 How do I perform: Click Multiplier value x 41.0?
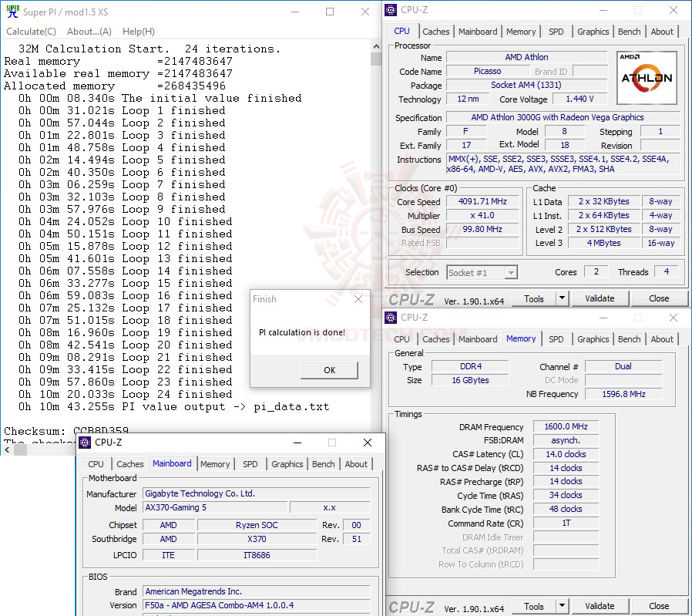(482, 216)
